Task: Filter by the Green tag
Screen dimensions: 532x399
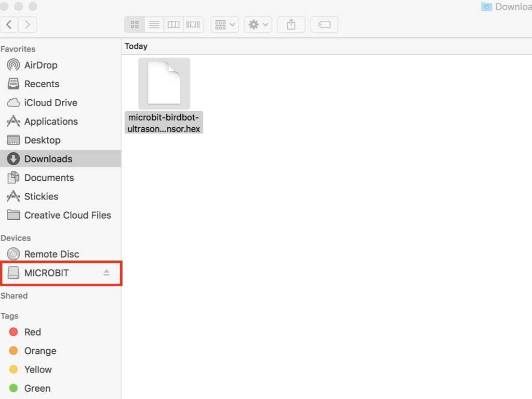Action: pyautogui.click(x=60, y=389)
